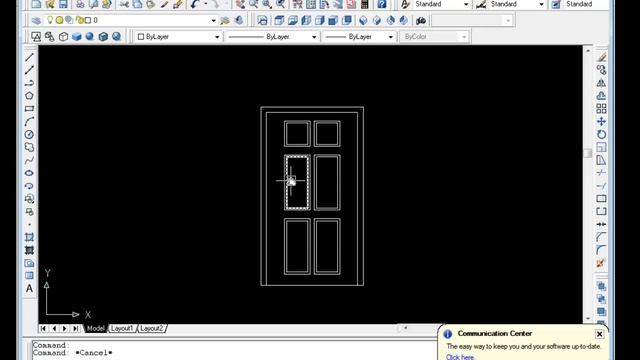
Task: Select the Gradient tool
Action: click(29, 250)
